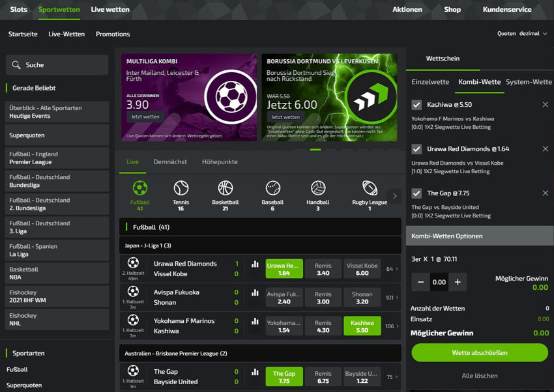554x392 pixels.
Task: Select the Tennis sport icon
Action: pos(181,188)
